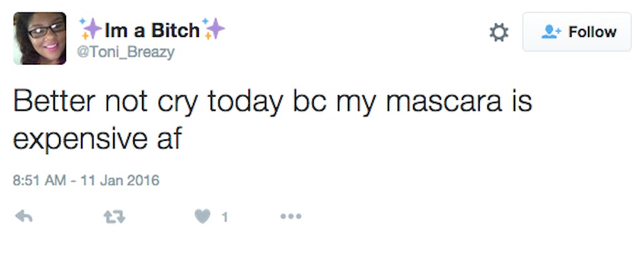Click the reply arrow icon

point(23,217)
